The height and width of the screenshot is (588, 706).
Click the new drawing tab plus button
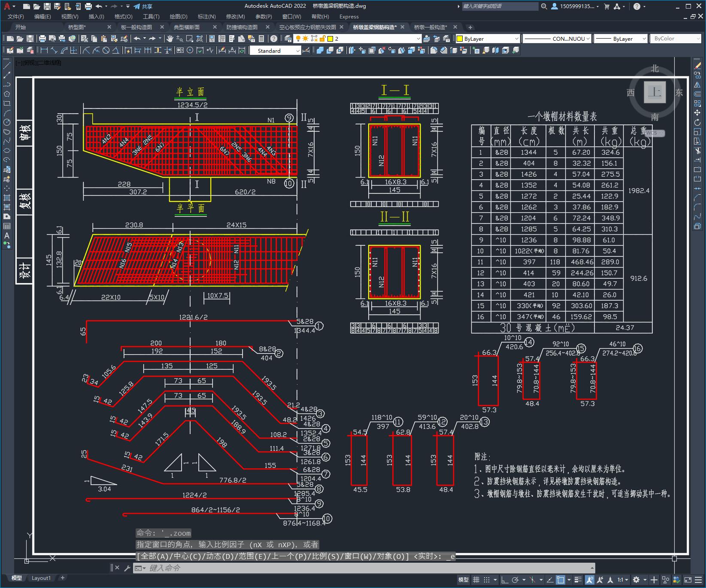[x=470, y=27]
